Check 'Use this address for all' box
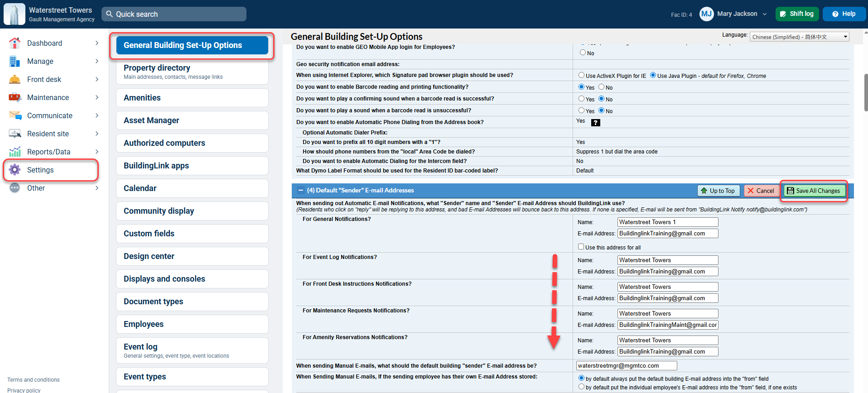Image resolution: width=868 pixels, height=393 pixels. [x=581, y=247]
